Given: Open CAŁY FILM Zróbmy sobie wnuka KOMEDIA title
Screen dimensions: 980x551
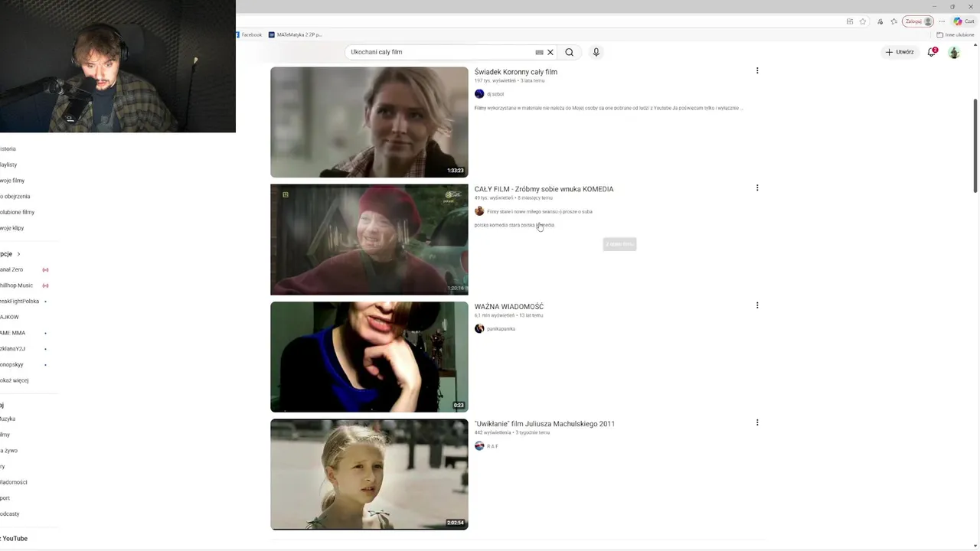Looking at the screenshot, I should tap(544, 189).
